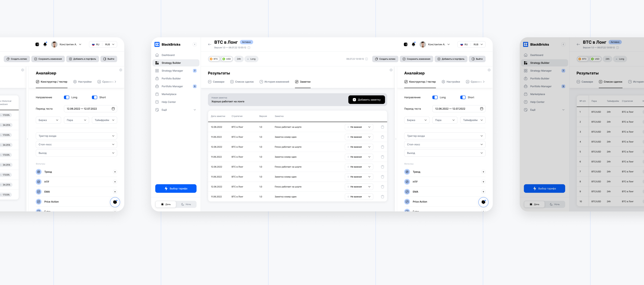Click calendar icon in middle Период теста field
This screenshot has height=285, width=644.
tap(482, 109)
